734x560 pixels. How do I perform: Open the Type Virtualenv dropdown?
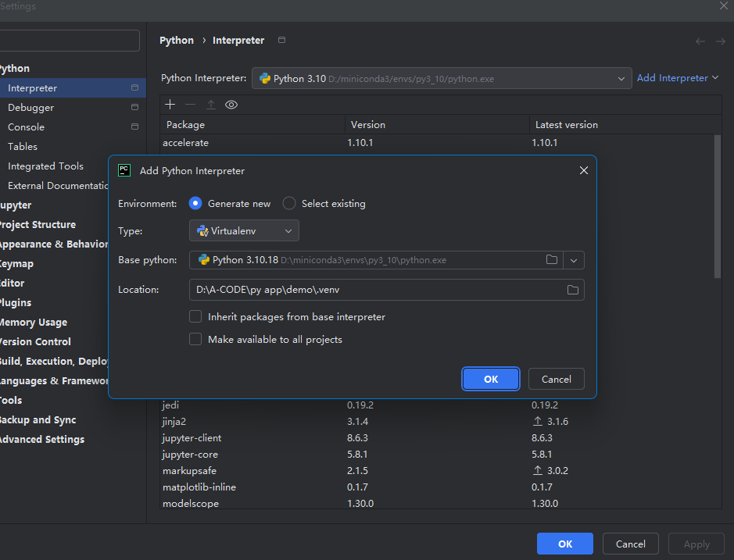pyautogui.click(x=244, y=230)
